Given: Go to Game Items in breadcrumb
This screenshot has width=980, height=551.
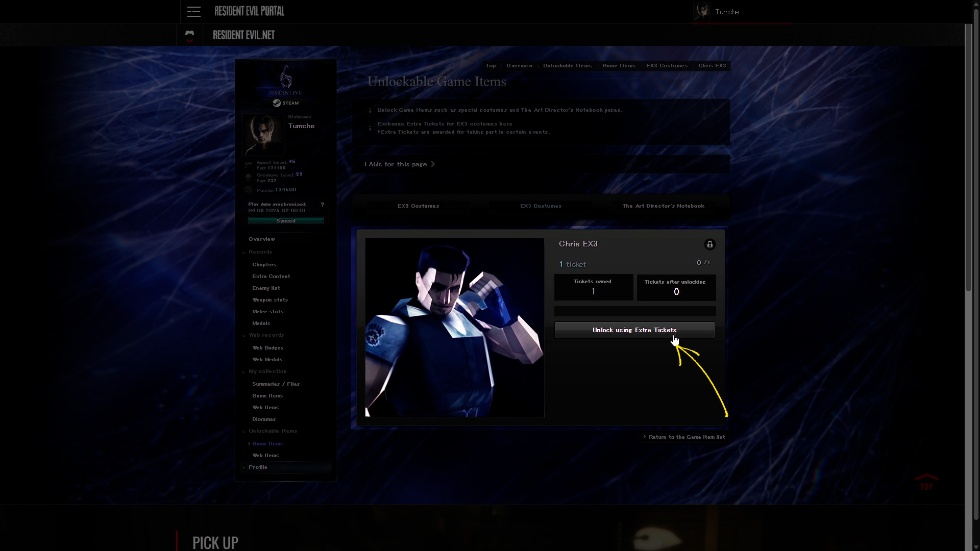Looking at the screenshot, I should pyautogui.click(x=619, y=66).
